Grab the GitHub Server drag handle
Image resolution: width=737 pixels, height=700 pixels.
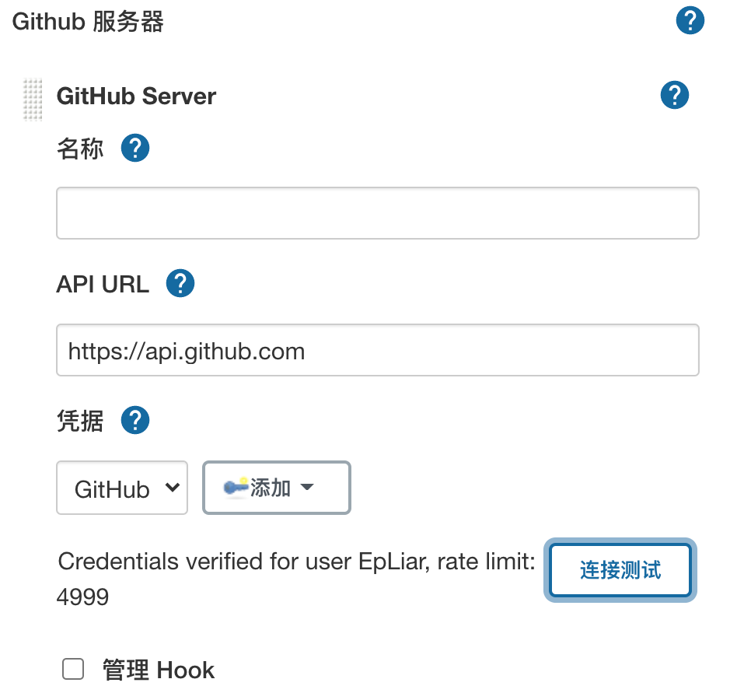click(x=33, y=100)
